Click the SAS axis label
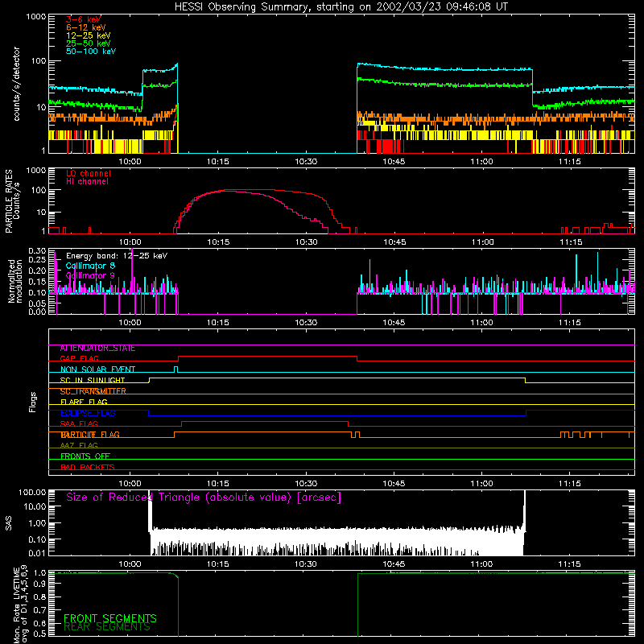This screenshot has width=644, height=644. pos(9,523)
